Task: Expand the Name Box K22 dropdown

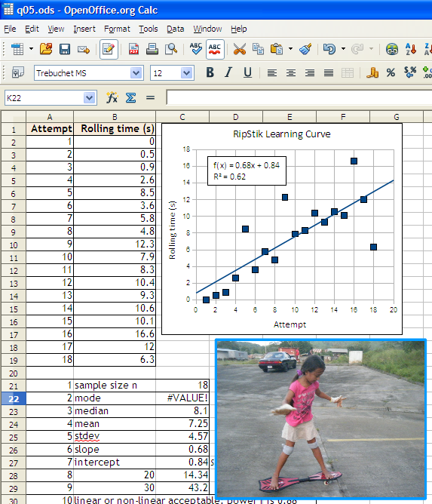Action: [x=89, y=98]
